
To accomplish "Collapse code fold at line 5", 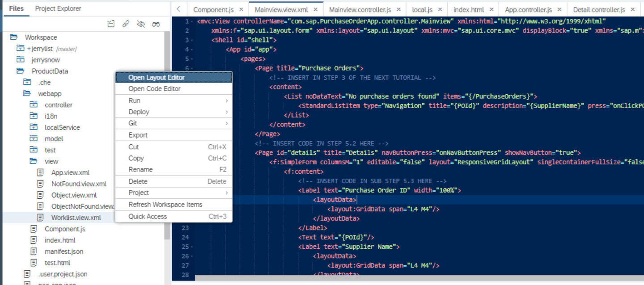I will pos(192,59).
